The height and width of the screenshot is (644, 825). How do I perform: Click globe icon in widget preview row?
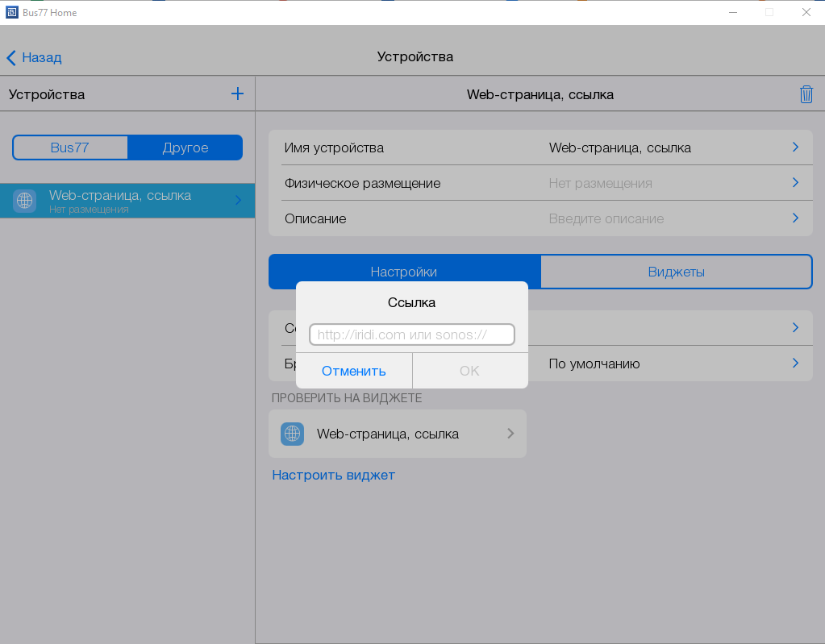292,434
